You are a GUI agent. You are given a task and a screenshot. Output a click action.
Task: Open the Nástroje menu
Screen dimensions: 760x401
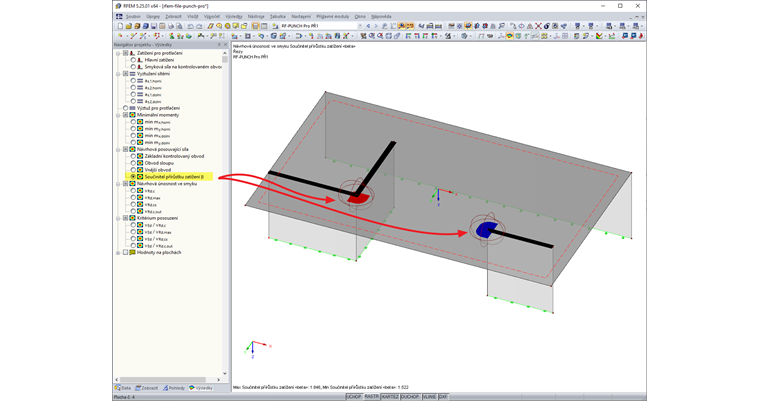(x=256, y=16)
